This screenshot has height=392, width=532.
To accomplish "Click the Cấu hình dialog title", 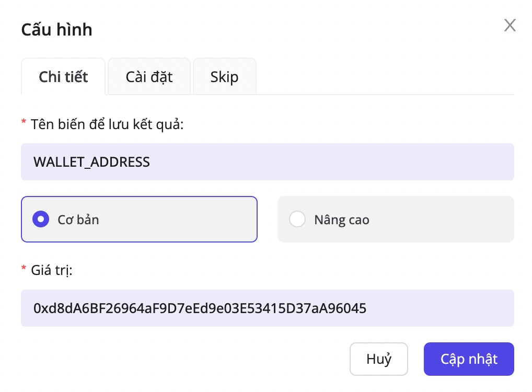I will pos(56,29).
